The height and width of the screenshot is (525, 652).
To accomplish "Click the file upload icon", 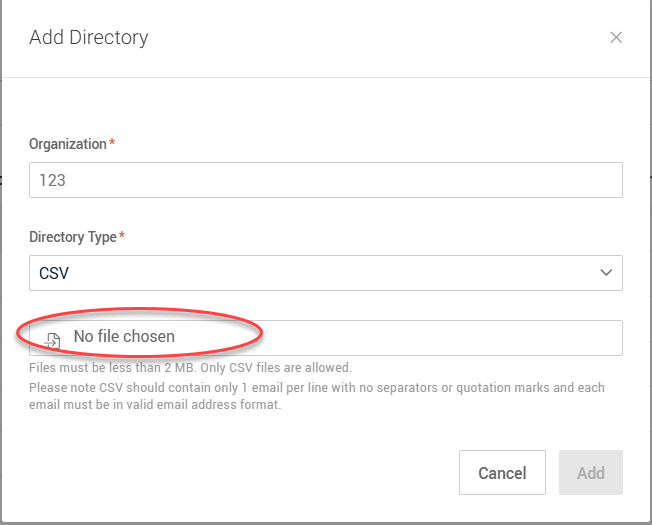I will (52, 338).
